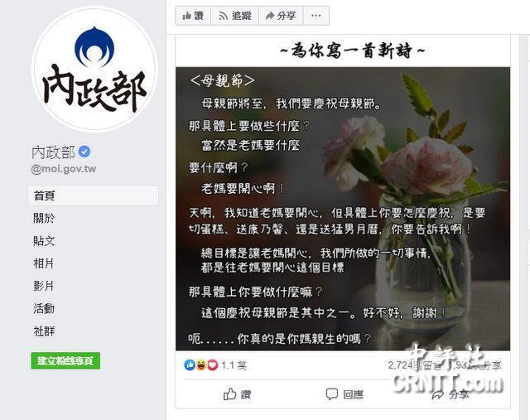The width and height of the screenshot is (530, 420).
Task: Open the 內政部 page name link
Action: [53, 152]
